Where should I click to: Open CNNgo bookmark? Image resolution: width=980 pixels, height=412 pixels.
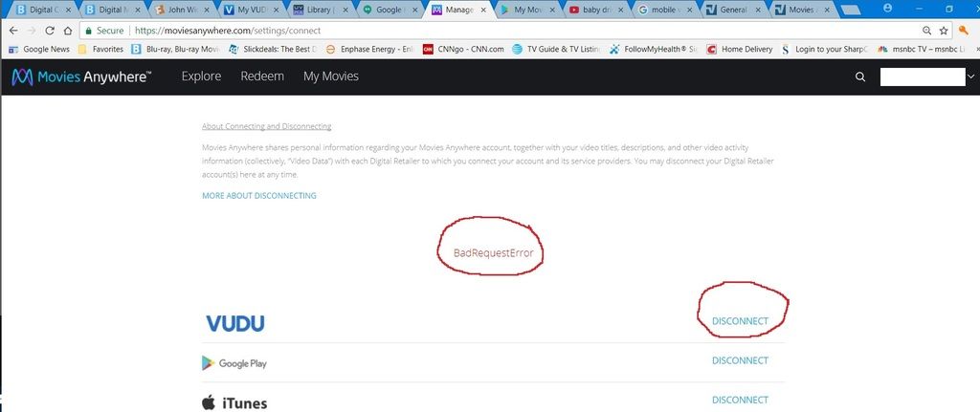tap(464, 50)
